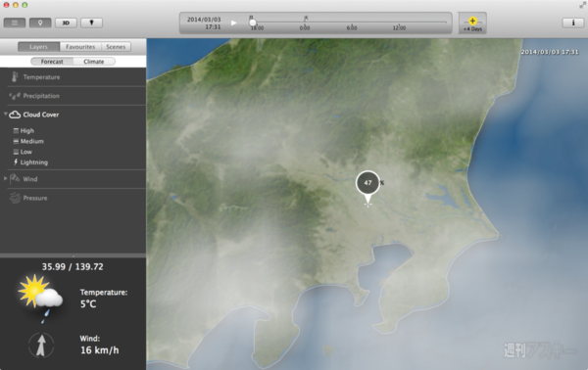The height and width of the screenshot is (370, 588).
Task: Click the 18:00 timeline mark
Action: 257,28
